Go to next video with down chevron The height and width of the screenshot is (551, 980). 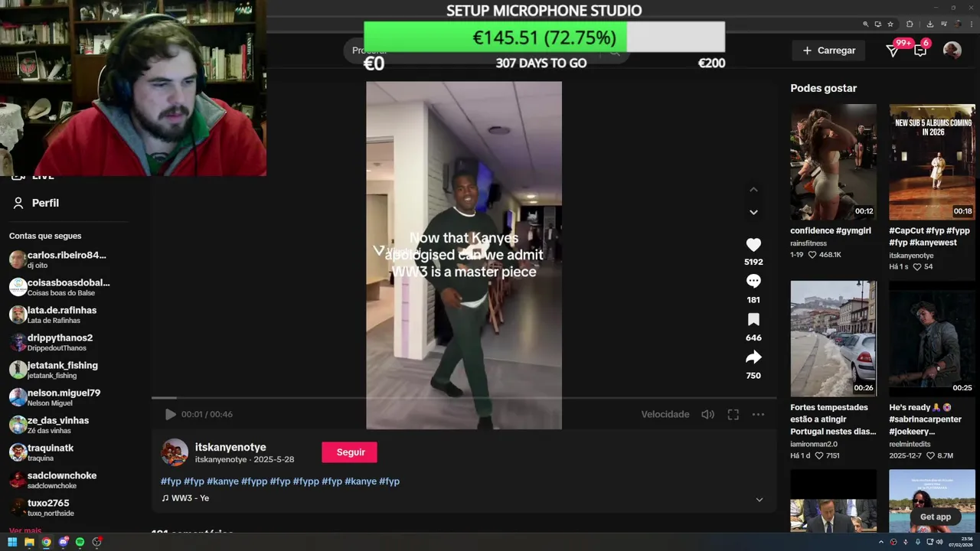click(x=753, y=212)
